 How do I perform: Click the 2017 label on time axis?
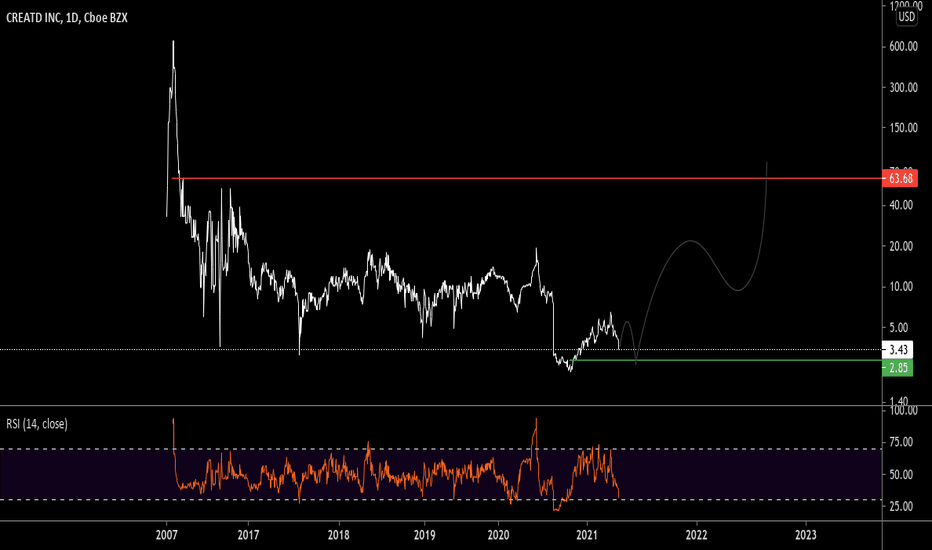click(248, 535)
